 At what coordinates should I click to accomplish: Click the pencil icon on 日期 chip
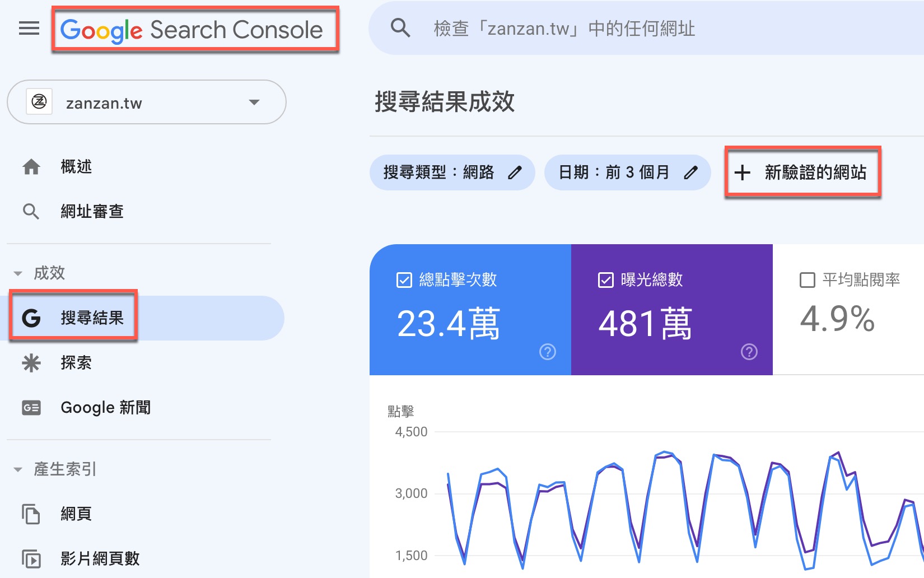[691, 173]
